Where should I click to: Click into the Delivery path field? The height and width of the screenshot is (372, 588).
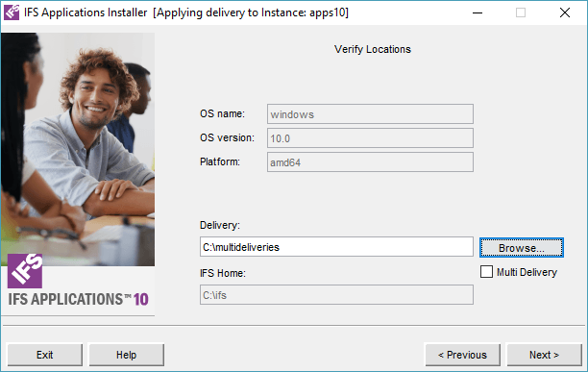[336, 247]
